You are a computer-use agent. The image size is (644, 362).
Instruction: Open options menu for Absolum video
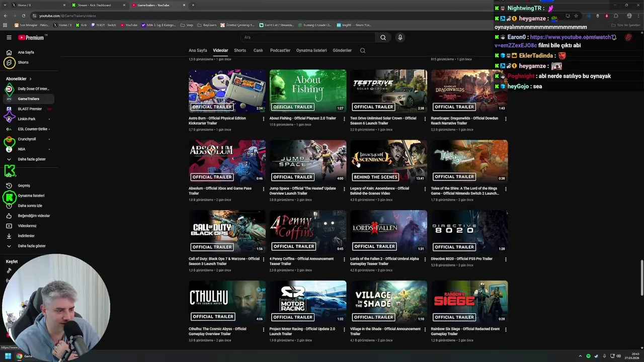[x=263, y=189]
